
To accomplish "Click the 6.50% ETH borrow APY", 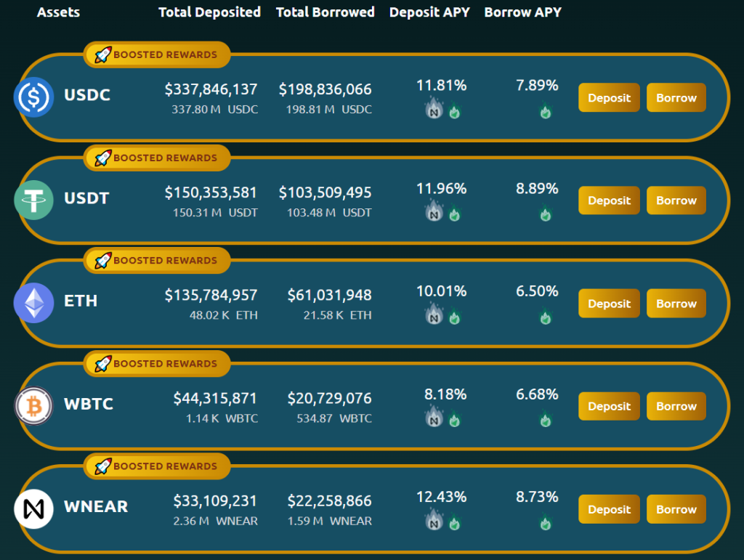I will tap(537, 291).
